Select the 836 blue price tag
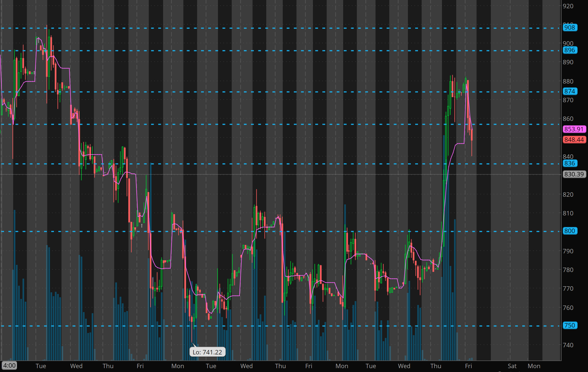Viewport: 588px width, 372px height. click(x=570, y=163)
